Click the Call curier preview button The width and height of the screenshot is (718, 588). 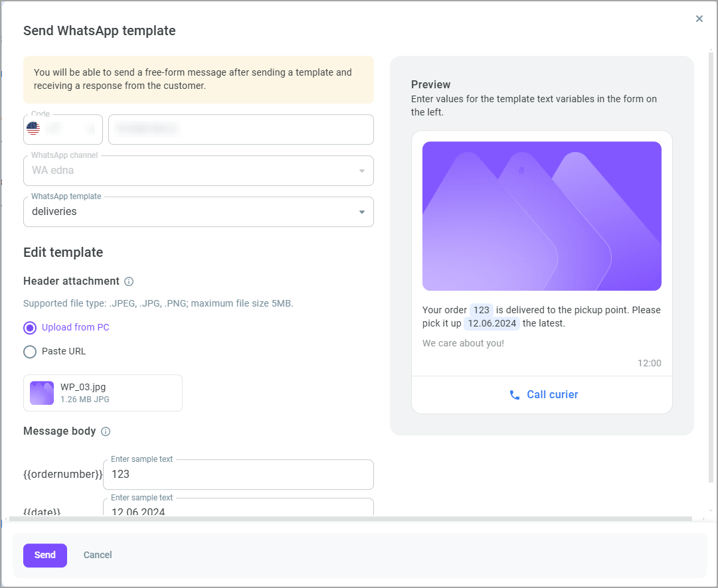542,394
